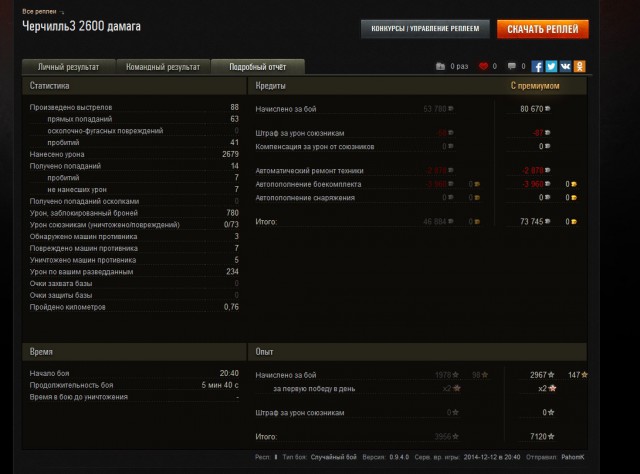
Task: Share replay on Twitter
Action: click(551, 67)
